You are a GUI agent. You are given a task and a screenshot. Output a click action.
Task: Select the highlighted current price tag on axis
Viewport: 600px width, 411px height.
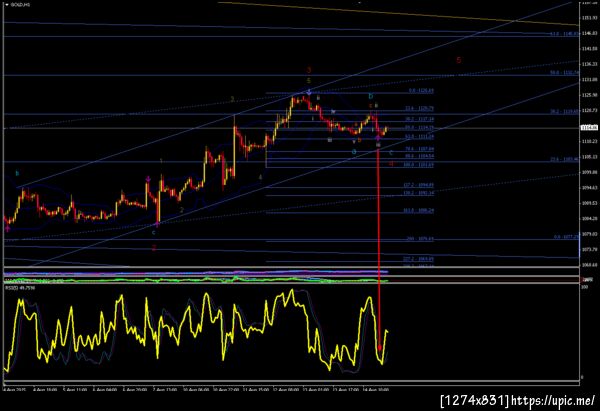tap(589, 128)
